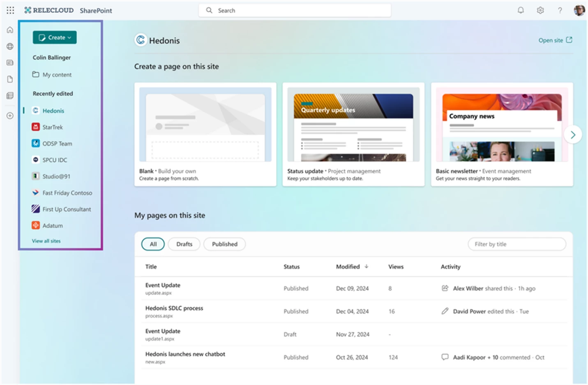Expand the Create dropdown button
This screenshot has height=385, width=588.
coord(55,37)
